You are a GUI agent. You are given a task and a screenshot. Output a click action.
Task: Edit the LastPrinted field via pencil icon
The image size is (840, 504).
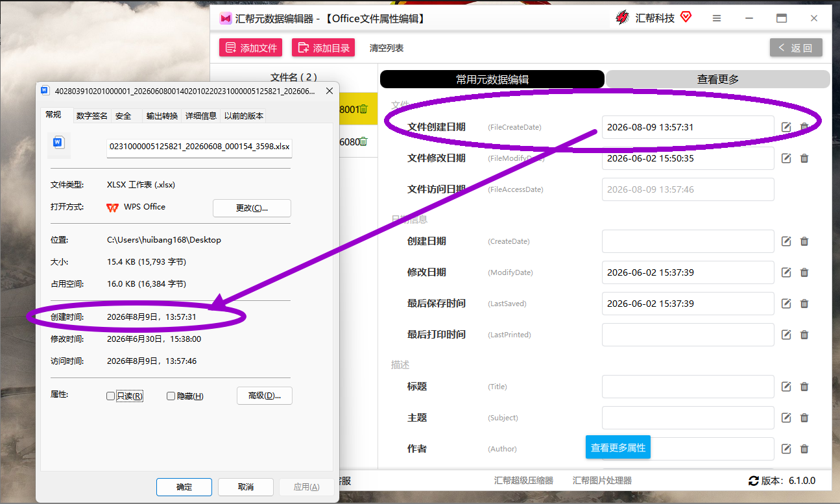click(786, 335)
